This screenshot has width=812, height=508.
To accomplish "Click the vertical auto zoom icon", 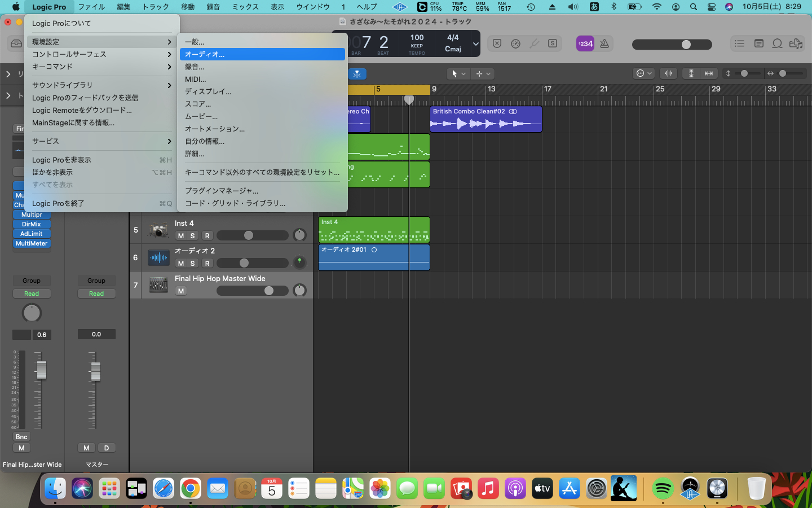I will [691, 73].
